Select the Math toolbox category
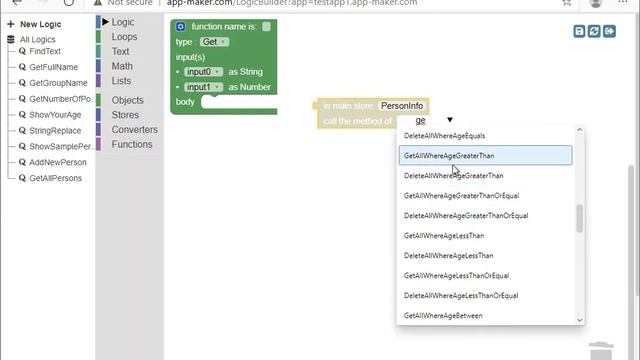 122,66
